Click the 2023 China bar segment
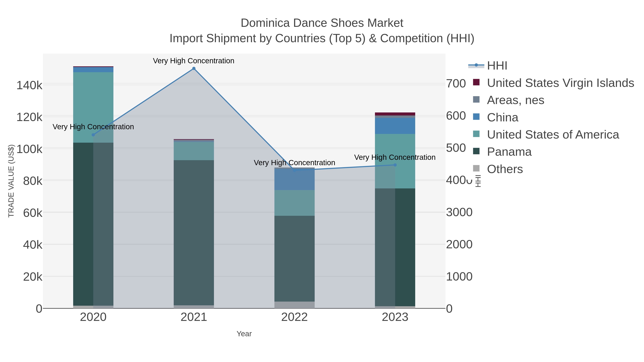This screenshot has width=644, height=362. [395, 126]
